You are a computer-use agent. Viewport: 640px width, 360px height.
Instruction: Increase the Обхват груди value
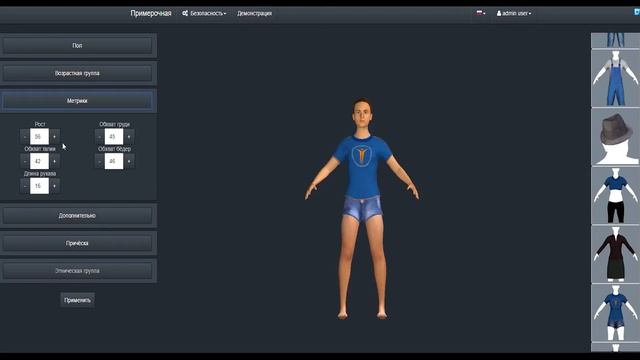click(x=129, y=137)
